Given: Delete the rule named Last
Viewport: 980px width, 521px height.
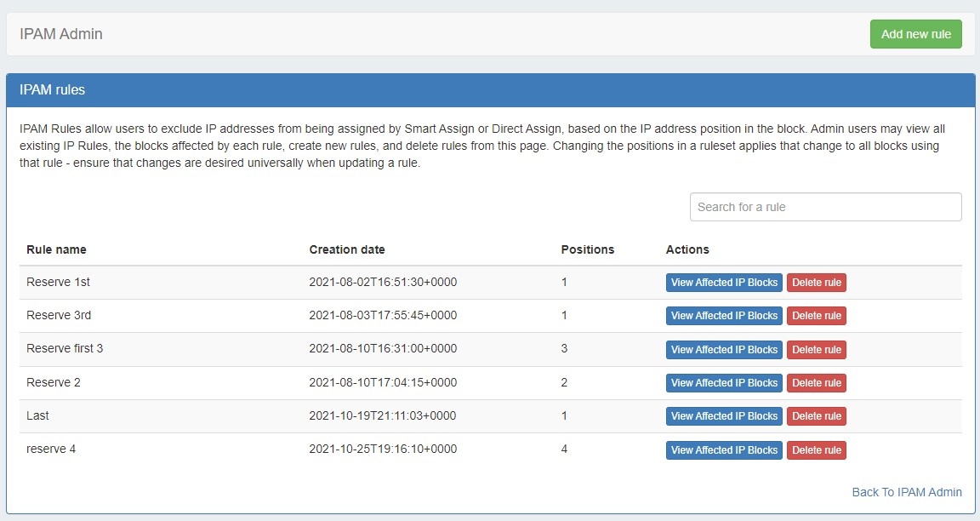Looking at the screenshot, I should (x=816, y=416).
